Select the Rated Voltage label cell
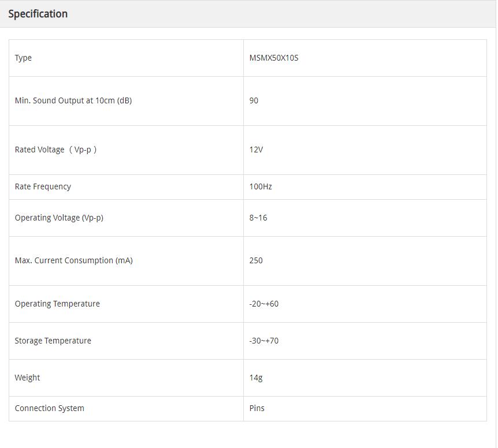498x448 pixels. pos(55,150)
